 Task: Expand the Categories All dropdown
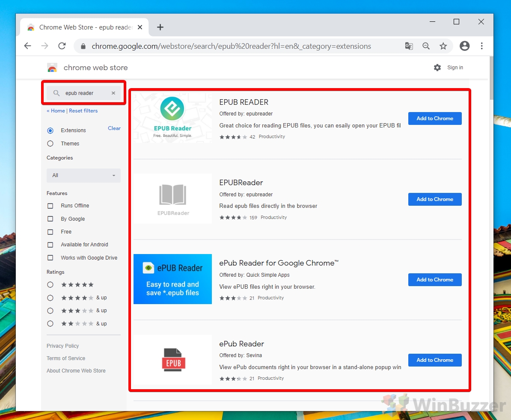point(83,175)
